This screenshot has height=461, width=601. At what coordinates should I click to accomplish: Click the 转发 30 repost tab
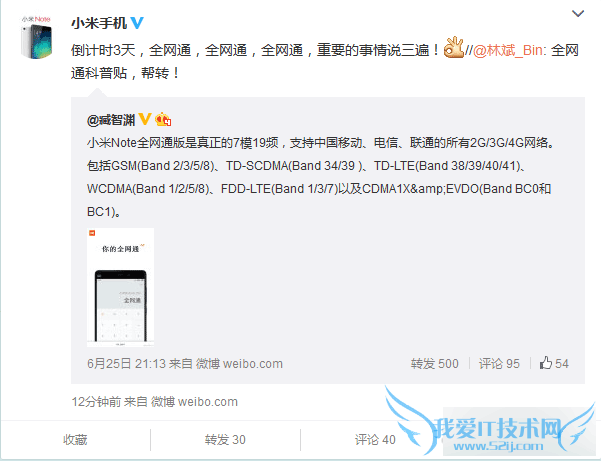click(x=225, y=440)
